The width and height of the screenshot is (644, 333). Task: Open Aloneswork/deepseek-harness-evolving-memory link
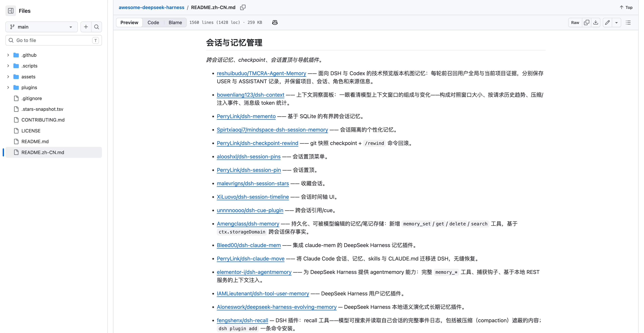coord(277,307)
